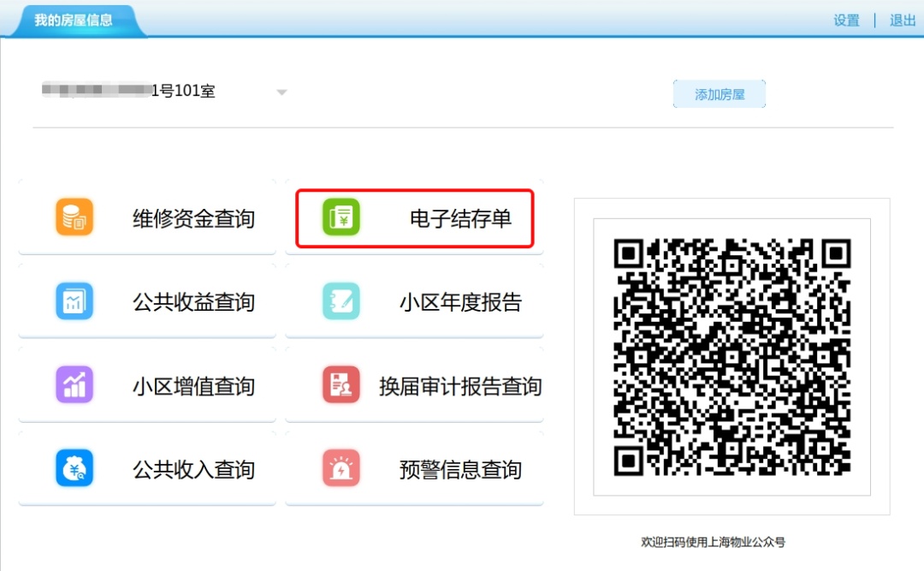Viewport: 924px width, 571px height.
Task: Expand the house address dropdown arrow
Action: coord(281,92)
